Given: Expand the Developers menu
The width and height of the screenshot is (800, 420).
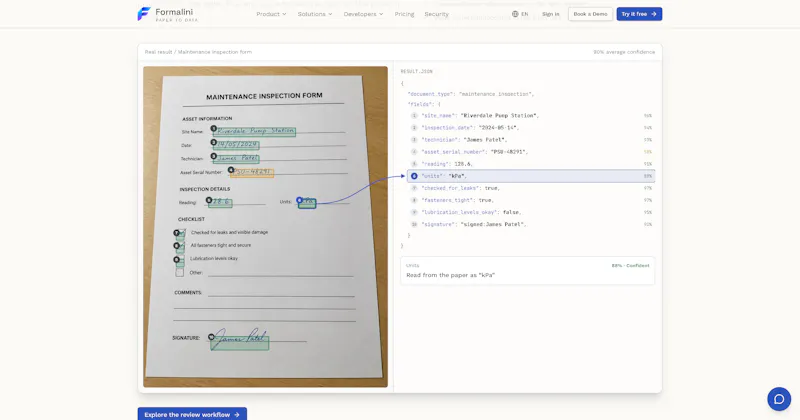Looking at the screenshot, I should 363,14.
